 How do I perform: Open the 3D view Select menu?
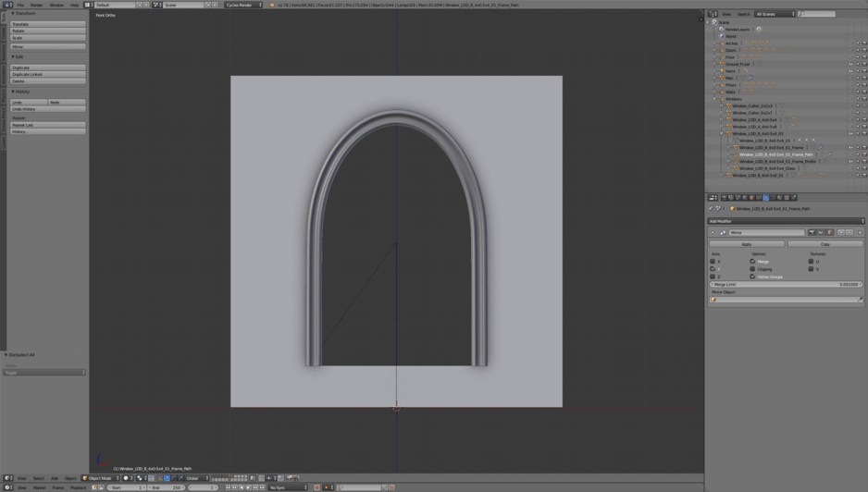click(x=39, y=478)
